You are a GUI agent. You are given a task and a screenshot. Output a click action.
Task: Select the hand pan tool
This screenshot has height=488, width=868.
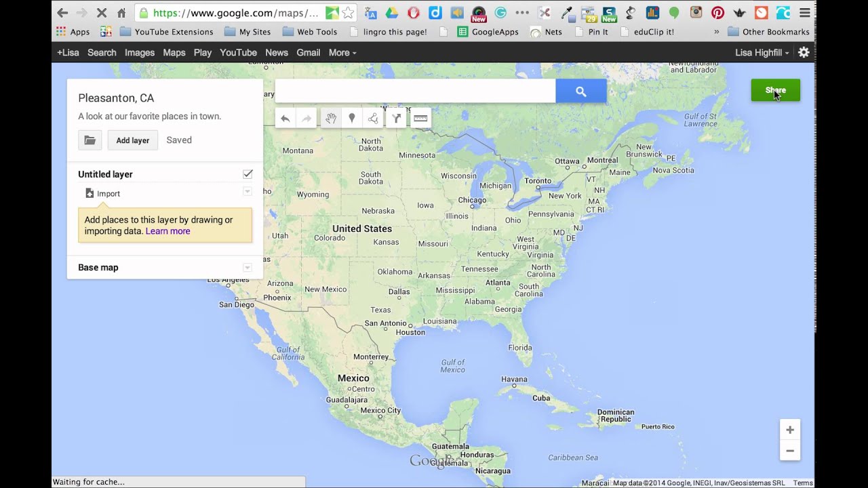(330, 119)
